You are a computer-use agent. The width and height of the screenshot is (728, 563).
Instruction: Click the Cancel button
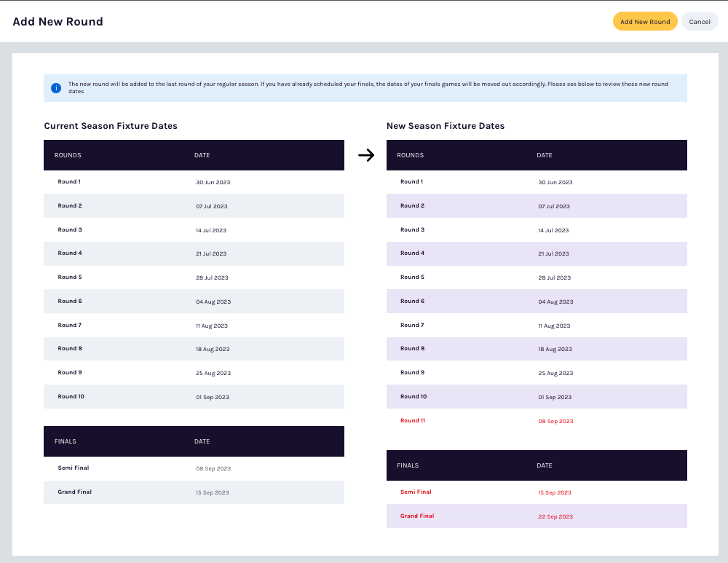[x=700, y=21]
